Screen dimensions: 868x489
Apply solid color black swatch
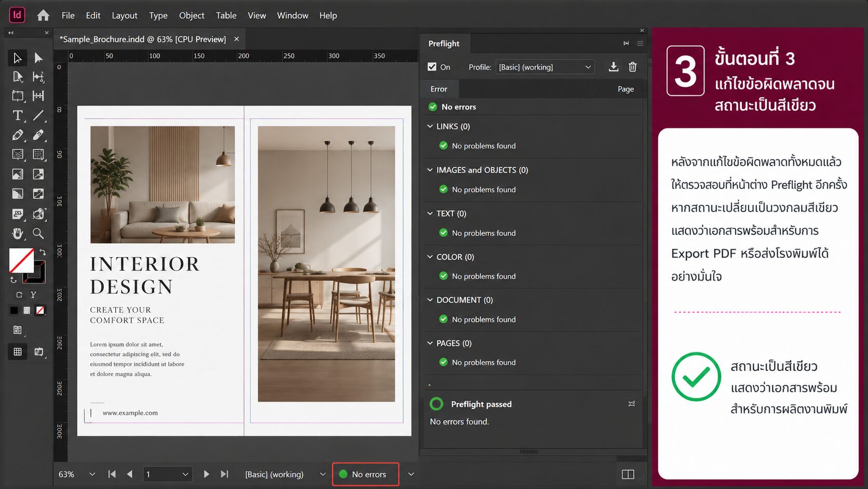[x=14, y=310]
